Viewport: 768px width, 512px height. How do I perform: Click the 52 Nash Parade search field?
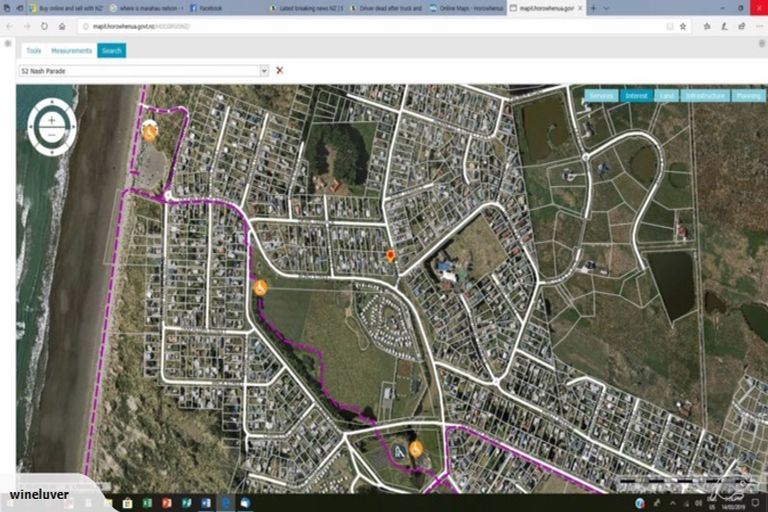138,71
